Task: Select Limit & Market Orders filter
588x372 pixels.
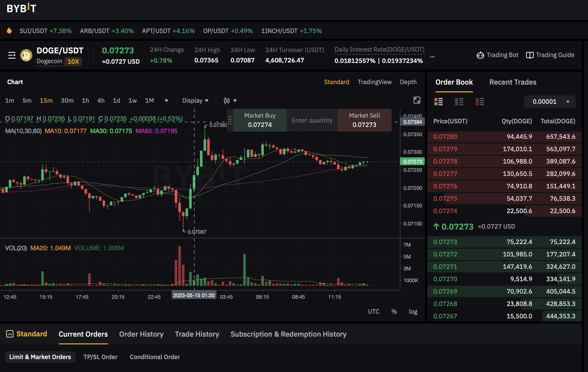Action: tap(40, 357)
